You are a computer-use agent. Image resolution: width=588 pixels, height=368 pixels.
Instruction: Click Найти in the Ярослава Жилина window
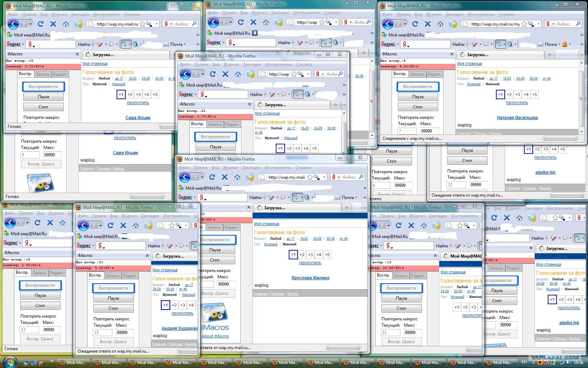click(255, 197)
